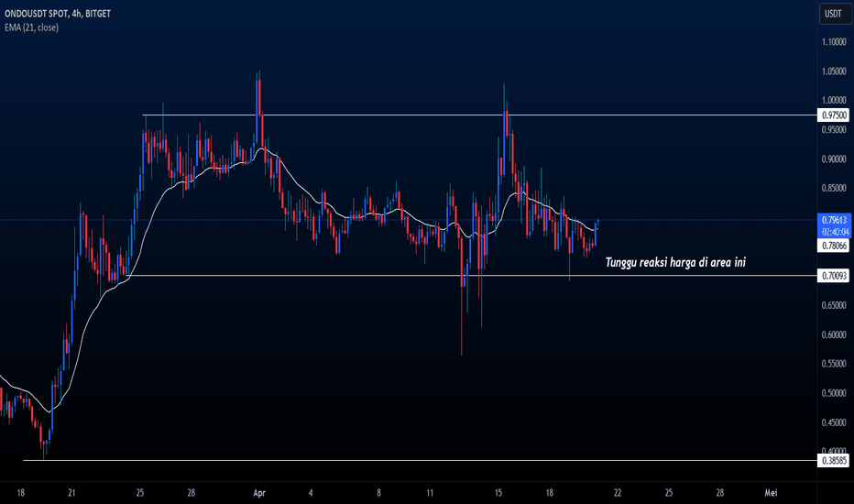Image resolution: width=854 pixels, height=504 pixels.
Task: Click the 1.10000 price axis label
Action: (x=834, y=42)
